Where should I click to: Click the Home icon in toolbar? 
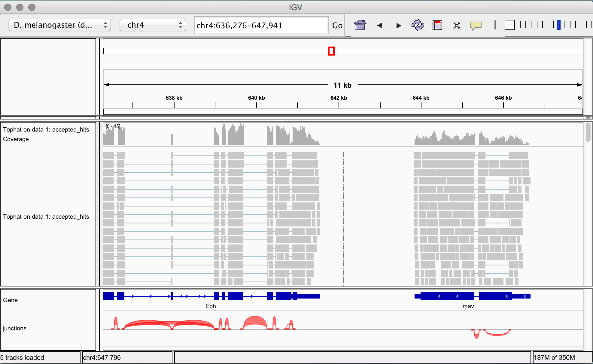360,25
